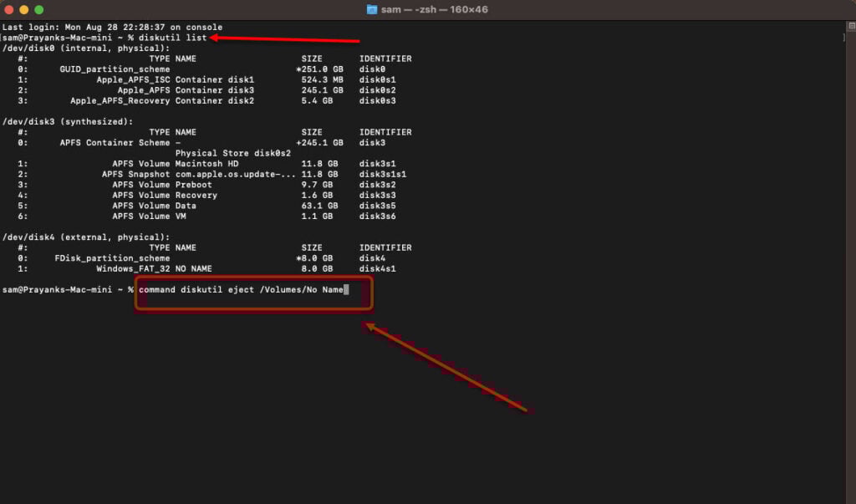The image size is (856, 504).
Task: Select the 'disk0s1' identifier
Action: pos(377,79)
